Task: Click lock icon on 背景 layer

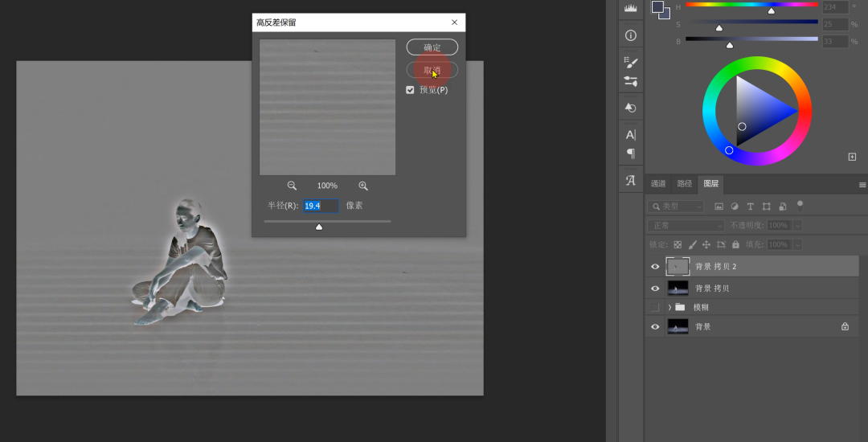Action: point(845,326)
